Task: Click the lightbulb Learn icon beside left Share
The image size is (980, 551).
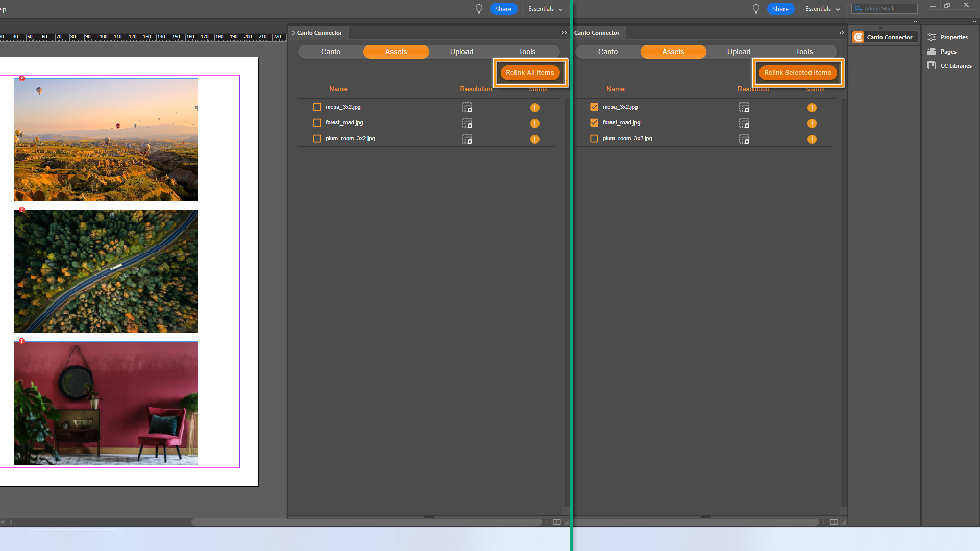Action: [x=479, y=9]
